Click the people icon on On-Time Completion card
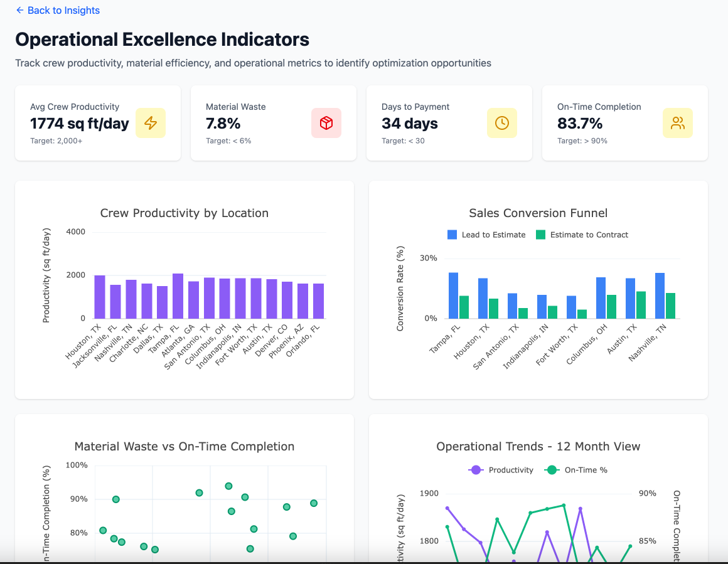The height and width of the screenshot is (564, 728). pos(678,123)
